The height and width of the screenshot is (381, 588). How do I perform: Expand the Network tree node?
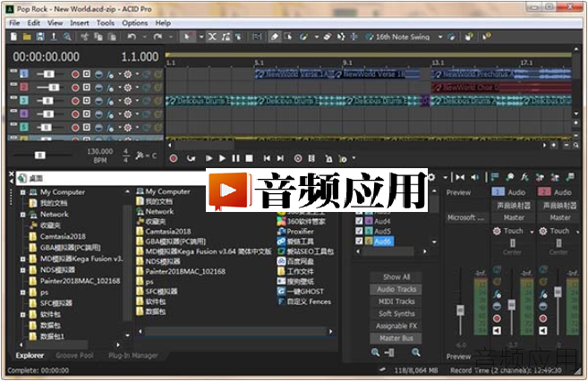pyautogui.click(x=23, y=215)
